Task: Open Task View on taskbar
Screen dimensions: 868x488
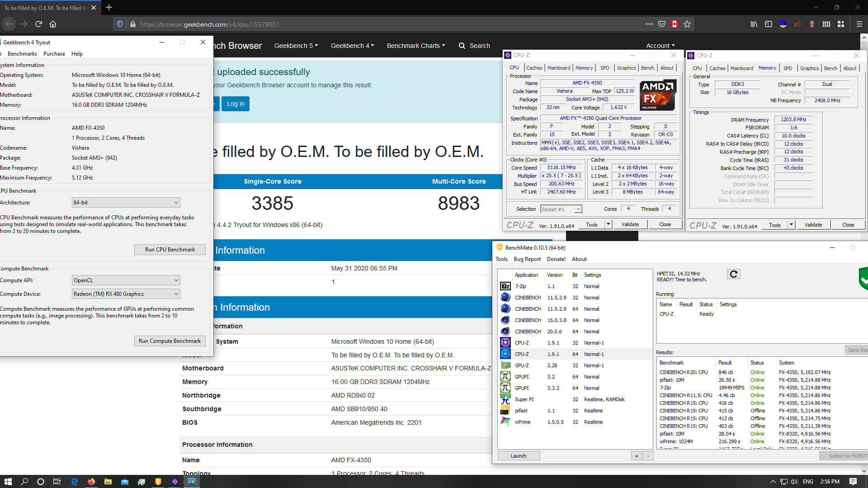Action: (x=57, y=481)
